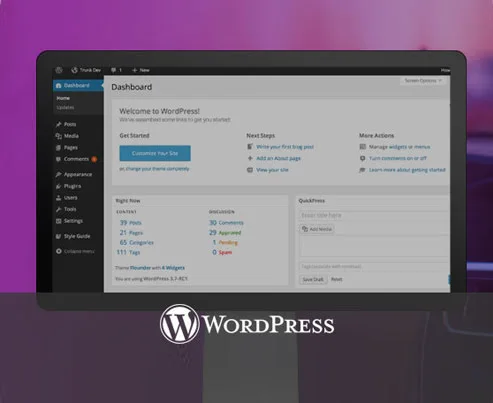Click the Save Draft button

coord(313,279)
